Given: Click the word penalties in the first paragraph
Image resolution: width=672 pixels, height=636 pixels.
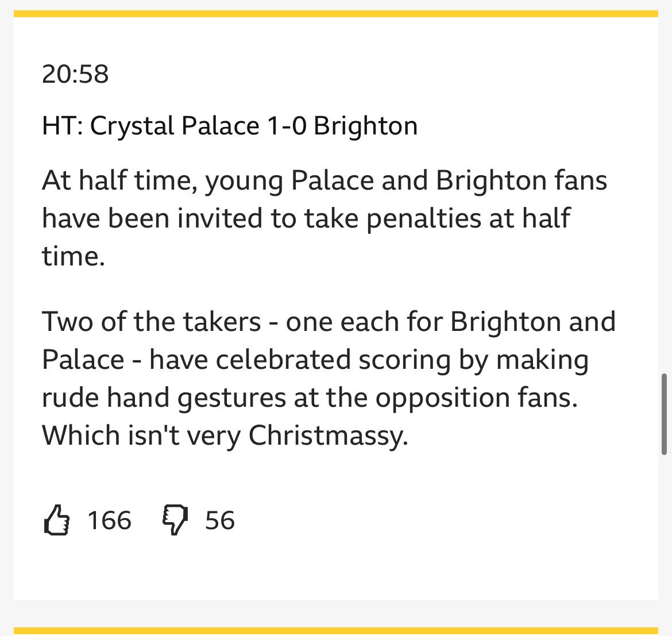Looking at the screenshot, I should click(x=424, y=218).
